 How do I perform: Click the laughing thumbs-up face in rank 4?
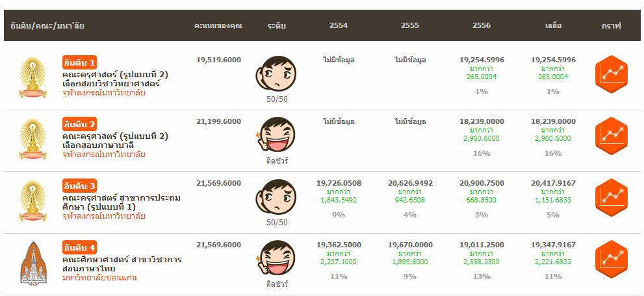coord(276,259)
